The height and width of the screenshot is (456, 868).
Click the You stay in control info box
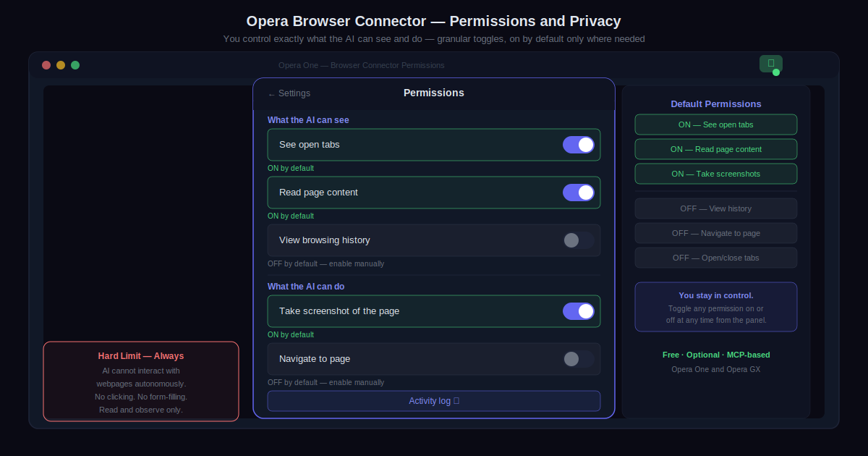(x=716, y=307)
